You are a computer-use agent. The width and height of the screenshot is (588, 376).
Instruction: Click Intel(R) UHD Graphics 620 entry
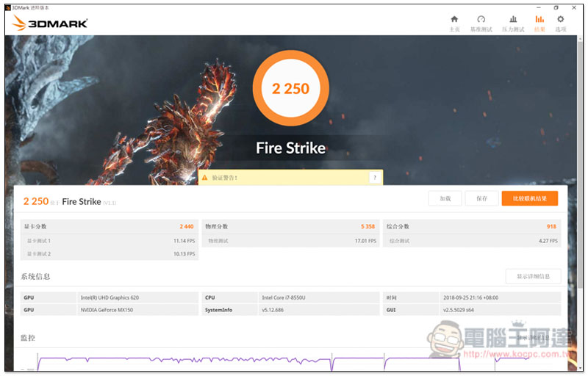(110, 297)
